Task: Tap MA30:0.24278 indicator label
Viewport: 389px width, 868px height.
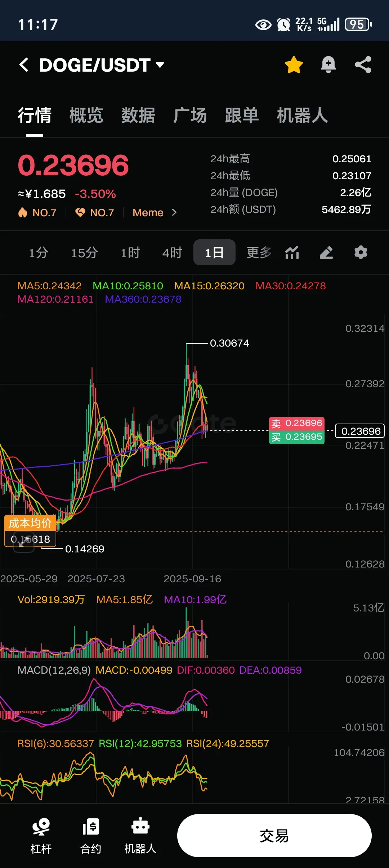Action: click(x=291, y=286)
